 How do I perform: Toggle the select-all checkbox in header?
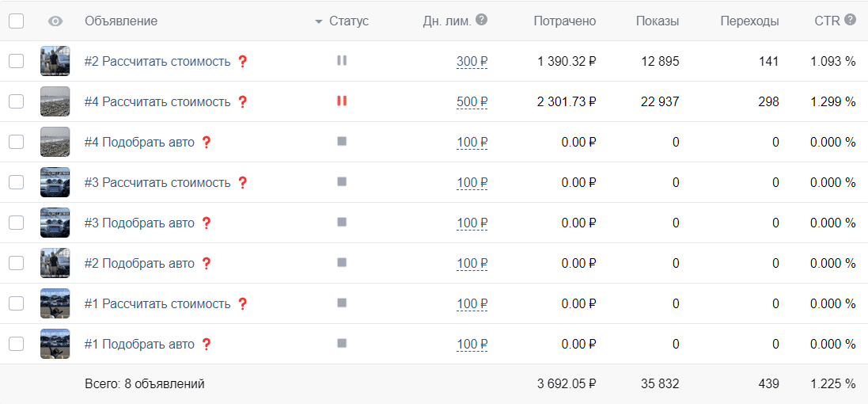point(16,21)
